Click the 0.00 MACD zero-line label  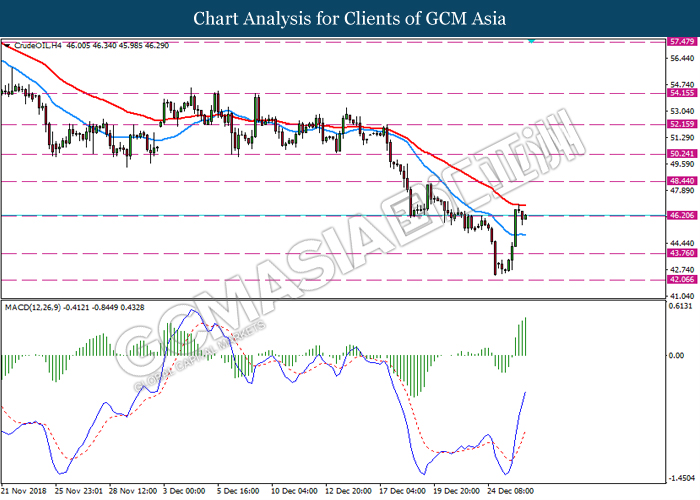pos(676,356)
